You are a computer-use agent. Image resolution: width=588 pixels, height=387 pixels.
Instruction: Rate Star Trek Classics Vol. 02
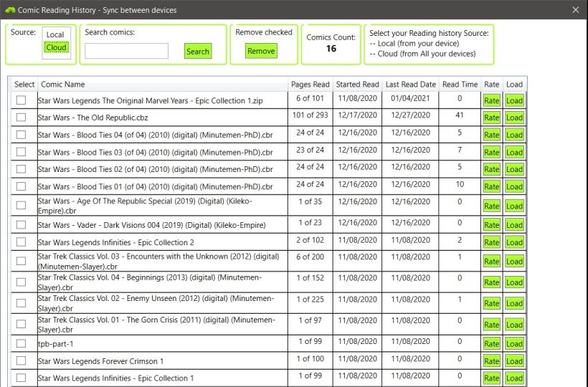point(491,303)
